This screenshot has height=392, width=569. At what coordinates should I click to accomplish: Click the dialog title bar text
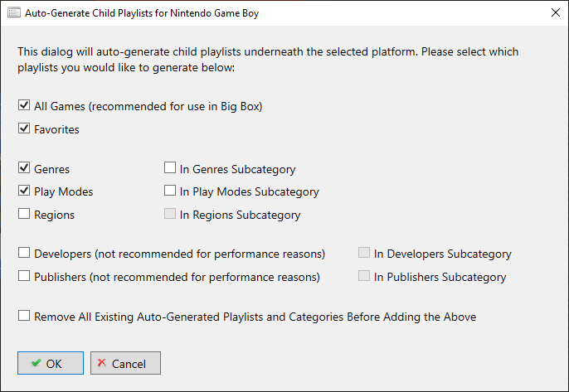pyautogui.click(x=142, y=13)
